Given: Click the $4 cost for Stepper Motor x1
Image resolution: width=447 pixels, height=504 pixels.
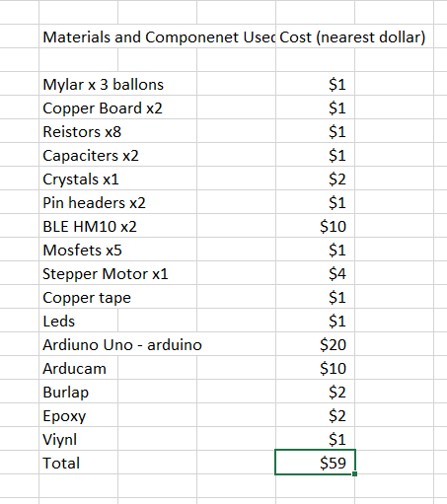Looking at the screenshot, I should pyautogui.click(x=315, y=273).
